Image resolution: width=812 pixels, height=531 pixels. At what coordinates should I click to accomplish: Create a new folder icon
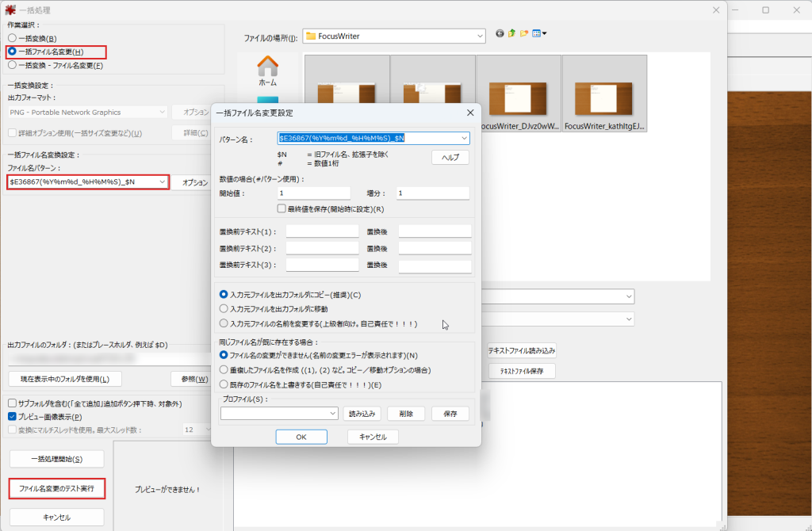click(524, 33)
